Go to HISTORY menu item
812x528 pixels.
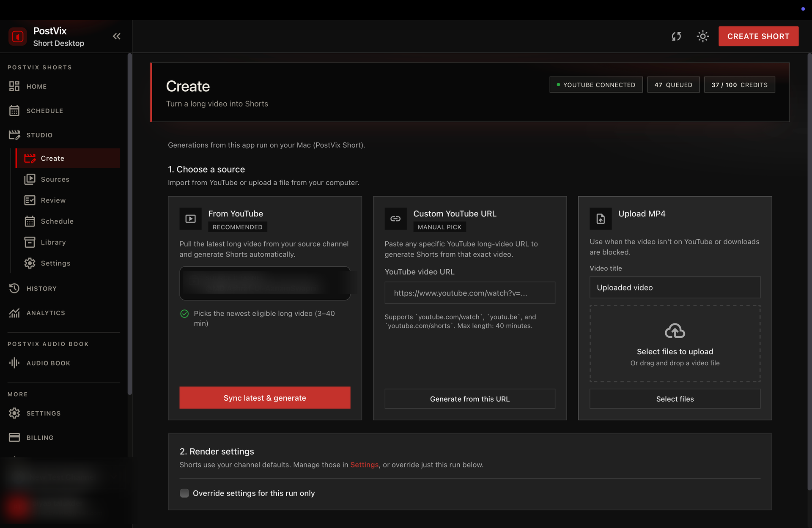coord(41,289)
